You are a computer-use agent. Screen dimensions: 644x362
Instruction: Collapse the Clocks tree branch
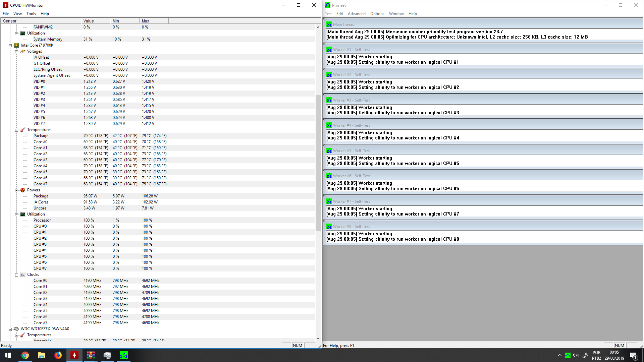[16, 275]
